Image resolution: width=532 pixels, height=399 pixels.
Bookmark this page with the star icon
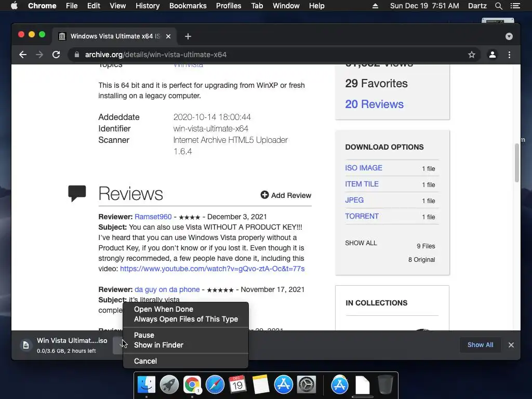[472, 55]
